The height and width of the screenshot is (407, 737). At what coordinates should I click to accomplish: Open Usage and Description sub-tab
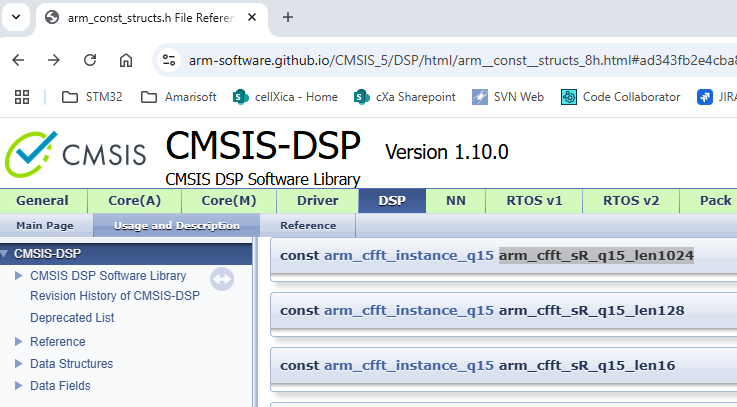pos(177,226)
